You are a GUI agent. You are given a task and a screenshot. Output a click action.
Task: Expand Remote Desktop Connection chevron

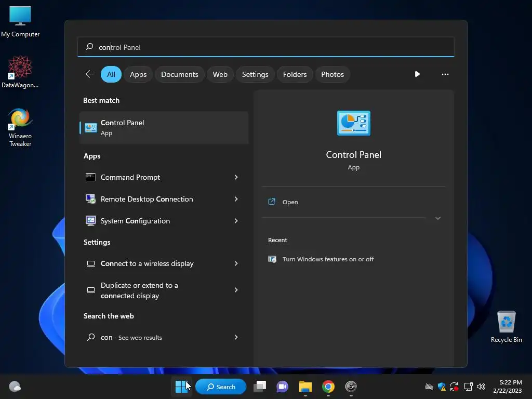pos(236,199)
